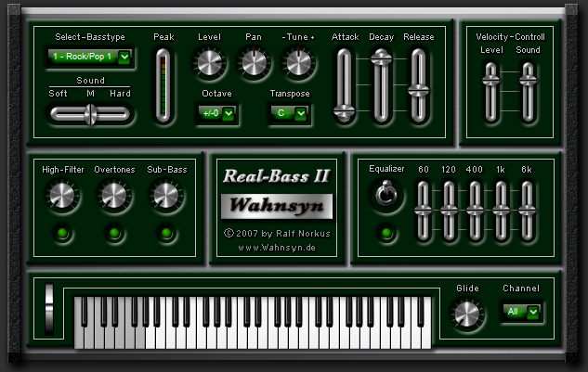Click the Glide knob
Image resolution: width=588 pixels, height=372 pixels.
click(x=467, y=314)
